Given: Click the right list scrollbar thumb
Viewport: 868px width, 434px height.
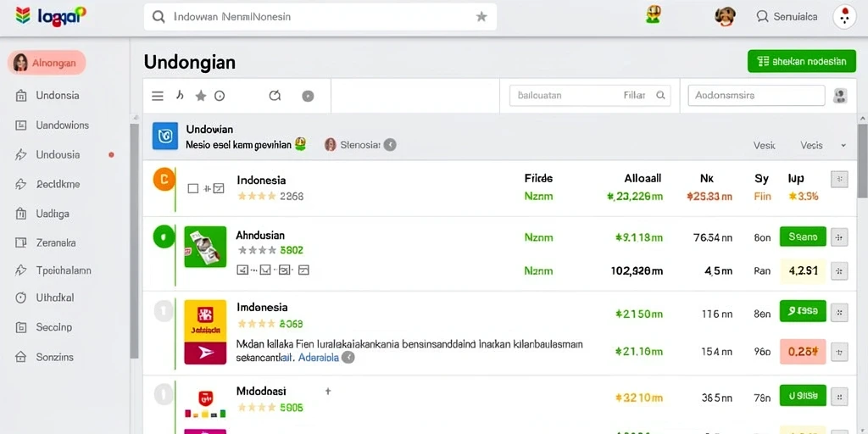Looking at the screenshot, I should click(862, 160).
